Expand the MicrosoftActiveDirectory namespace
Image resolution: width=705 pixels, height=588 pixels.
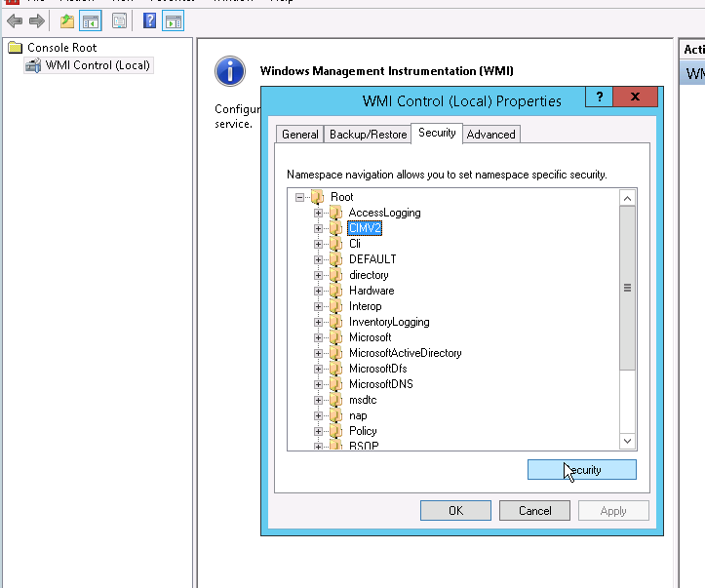pyautogui.click(x=318, y=353)
